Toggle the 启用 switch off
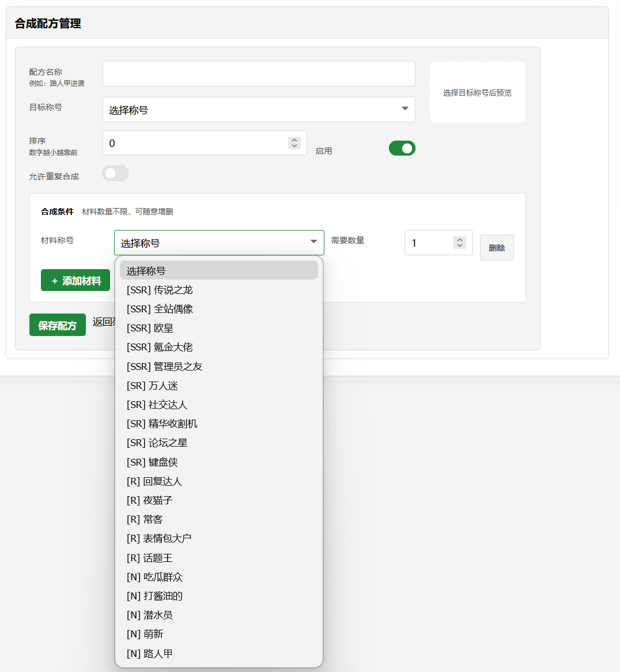Screen dimensions: 620x672 coord(402,148)
